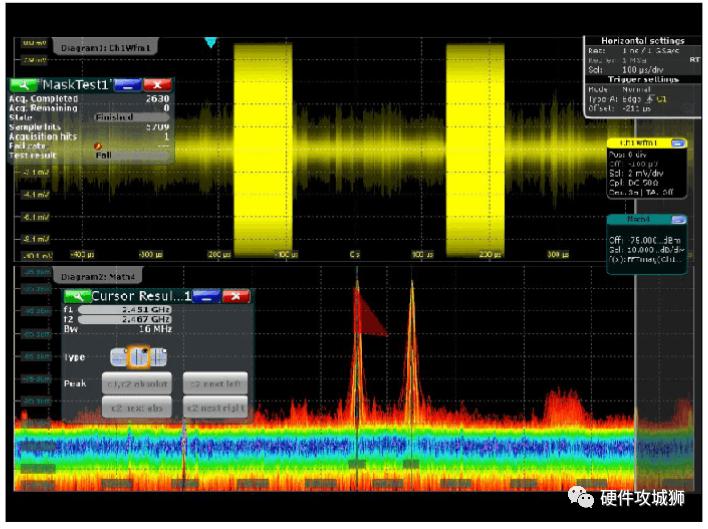Click the green magnifier icon on MaskTest1

25,84
